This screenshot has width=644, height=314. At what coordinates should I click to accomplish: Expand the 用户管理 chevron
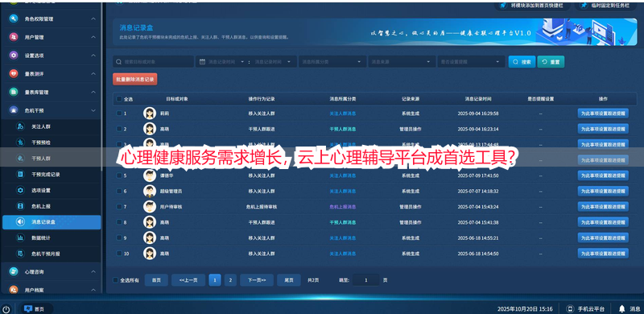coord(93,37)
